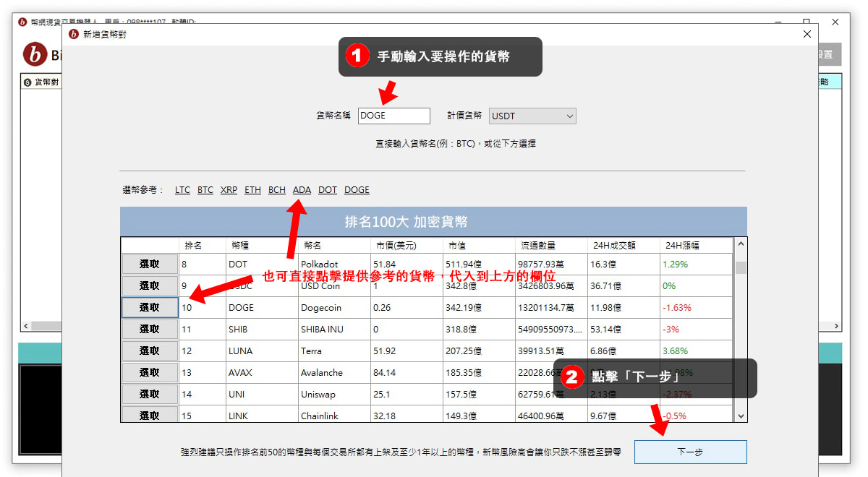Click the 排名 column header
Screen dimensions: 868x477
point(202,246)
